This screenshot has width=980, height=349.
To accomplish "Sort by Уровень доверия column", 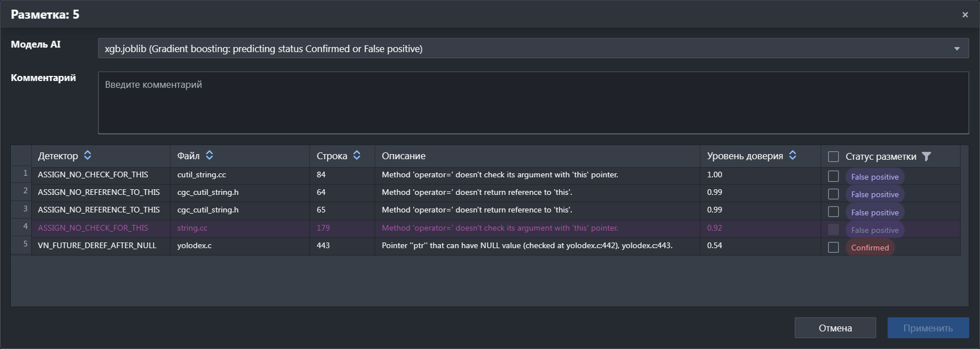I will click(x=792, y=155).
